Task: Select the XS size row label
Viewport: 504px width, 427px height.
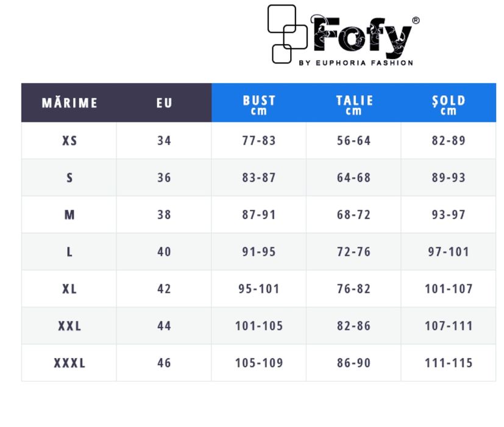Action: click(x=69, y=140)
